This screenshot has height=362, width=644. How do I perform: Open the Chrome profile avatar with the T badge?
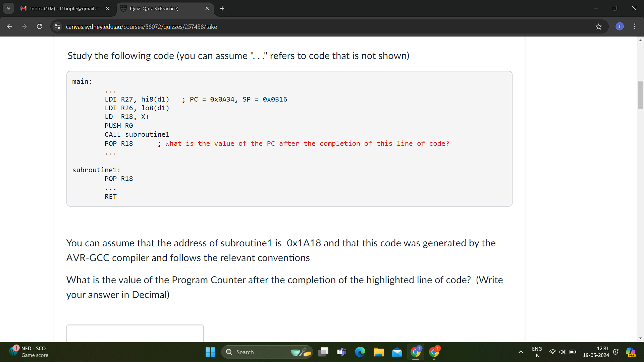point(620,26)
